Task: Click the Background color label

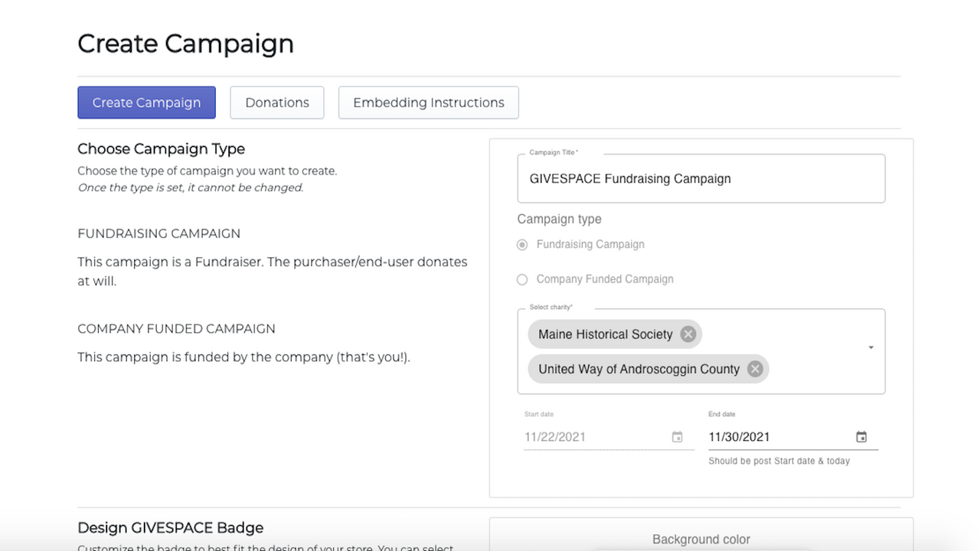Action: pyautogui.click(x=701, y=540)
